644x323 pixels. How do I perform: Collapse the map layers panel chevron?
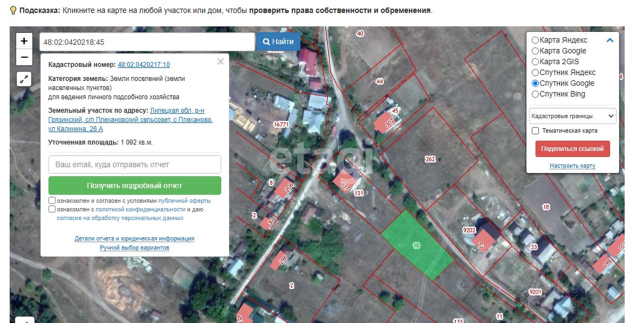click(x=610, y=40)
